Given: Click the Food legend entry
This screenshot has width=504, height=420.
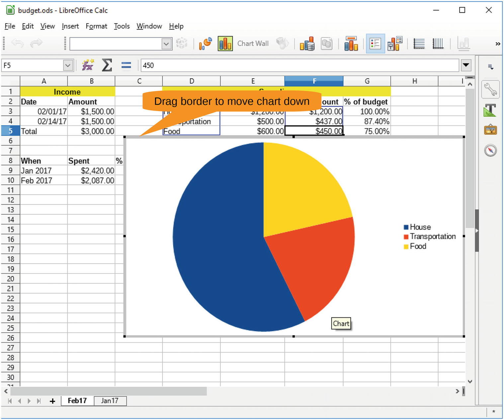Looking at the screenshot, I should tap(415, 246).
